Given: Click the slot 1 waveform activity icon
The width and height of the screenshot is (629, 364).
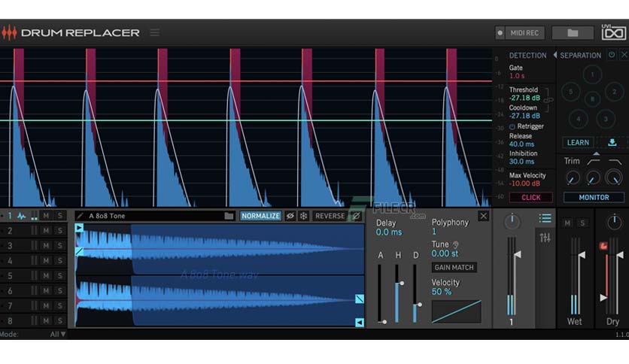Looking at the screenshot, I should [x=21, y=216].
